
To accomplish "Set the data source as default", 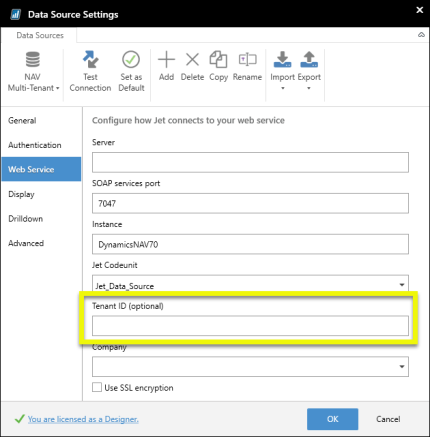I will (131, 71).
